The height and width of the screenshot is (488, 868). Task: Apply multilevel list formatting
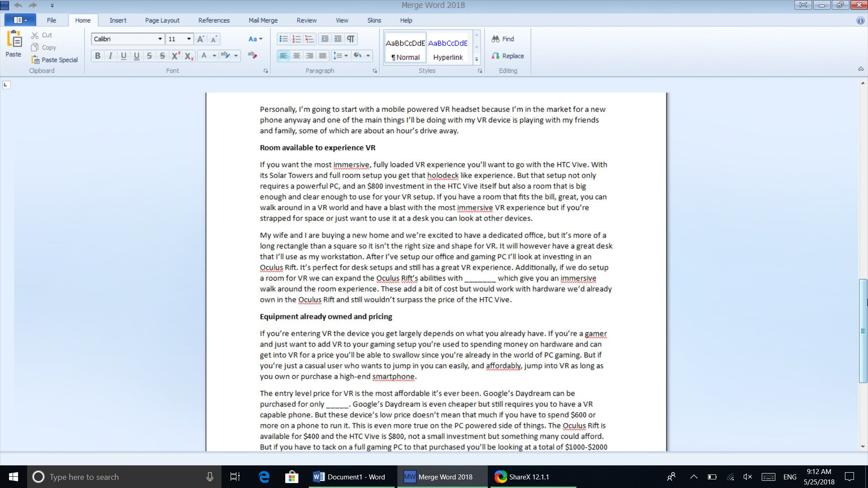(310, 39)
